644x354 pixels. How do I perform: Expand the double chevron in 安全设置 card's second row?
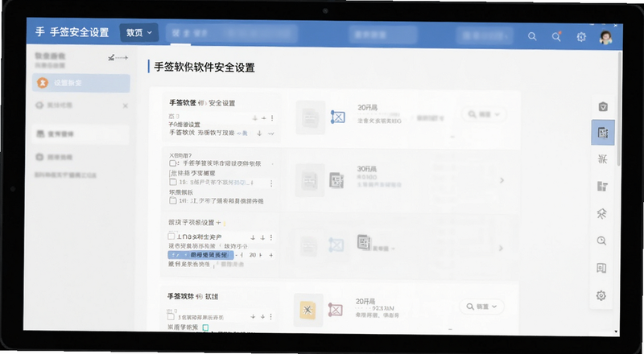point(270,134)
